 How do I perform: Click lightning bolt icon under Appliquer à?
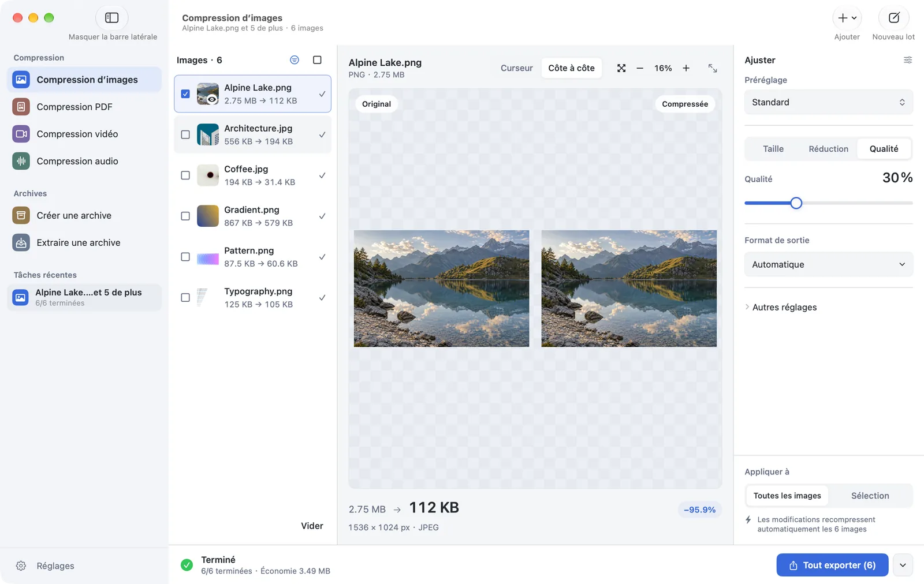tap(748, 519)
